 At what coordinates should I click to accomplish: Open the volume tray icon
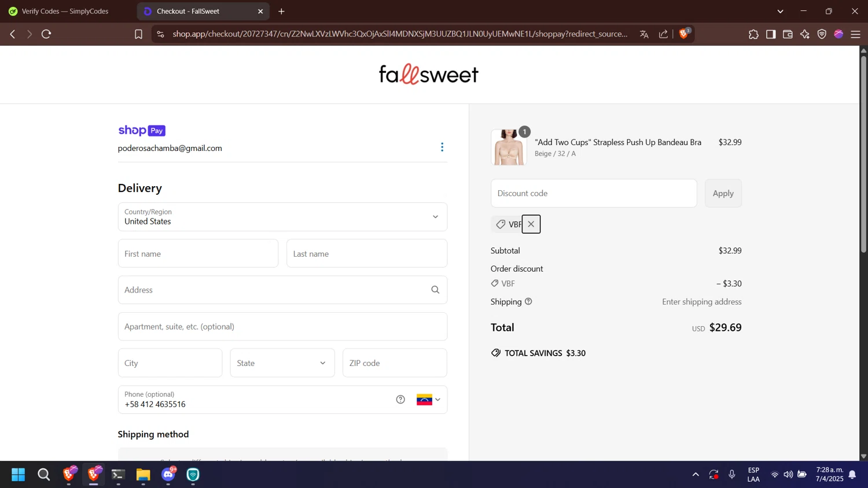[x=788, y=475]
